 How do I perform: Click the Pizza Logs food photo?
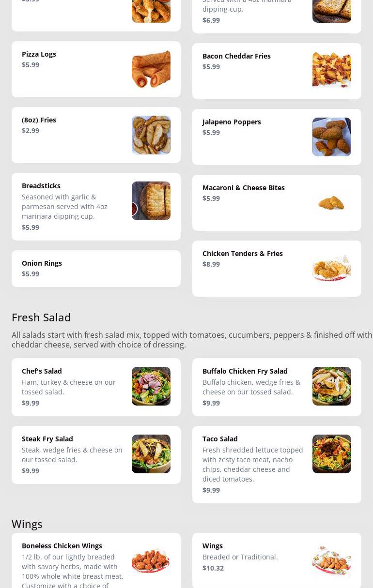point(151,69)
